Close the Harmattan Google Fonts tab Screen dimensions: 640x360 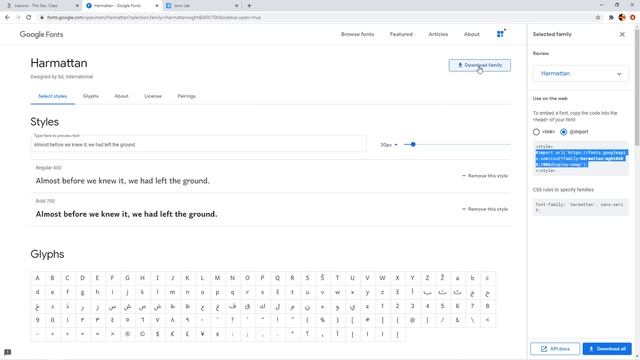point(157,6)
